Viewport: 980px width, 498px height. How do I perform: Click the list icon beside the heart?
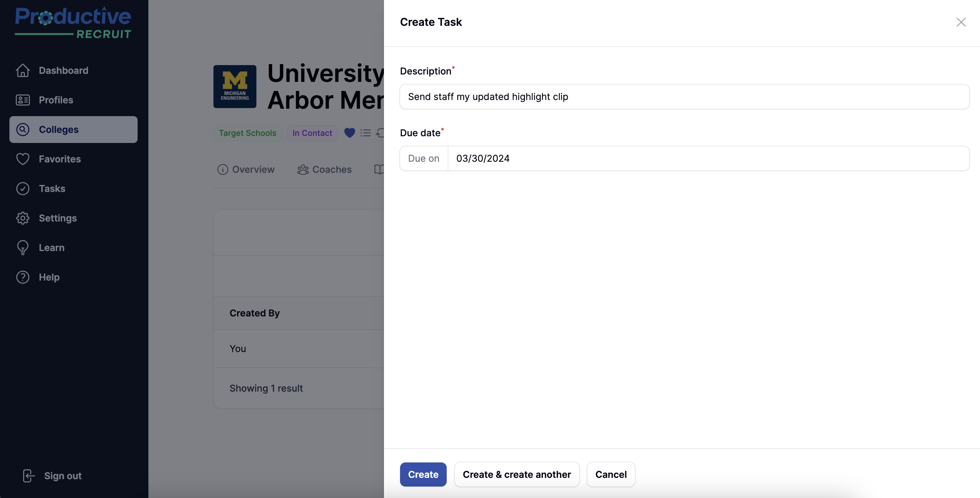click(365, 133)
